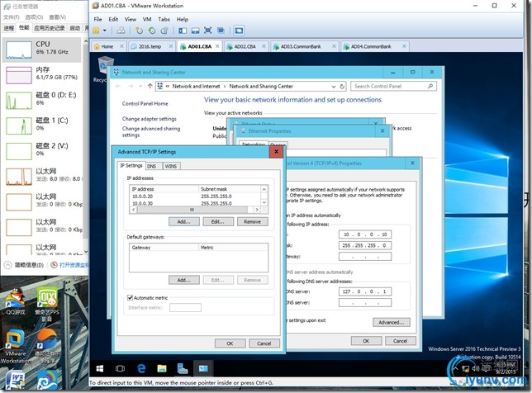Viewport: 532px width, 393px height.
Task: Click the Search Control Panel box
Action: pos(393,86)
